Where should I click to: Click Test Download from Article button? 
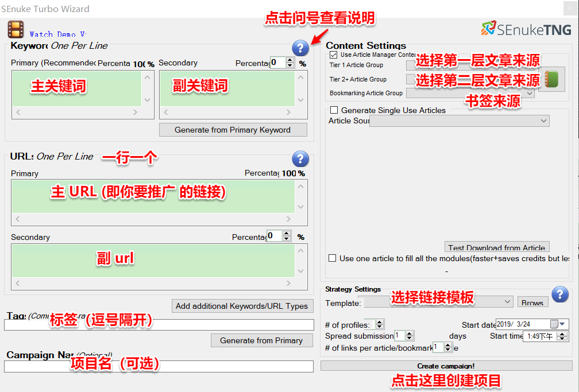click(497, 247)
